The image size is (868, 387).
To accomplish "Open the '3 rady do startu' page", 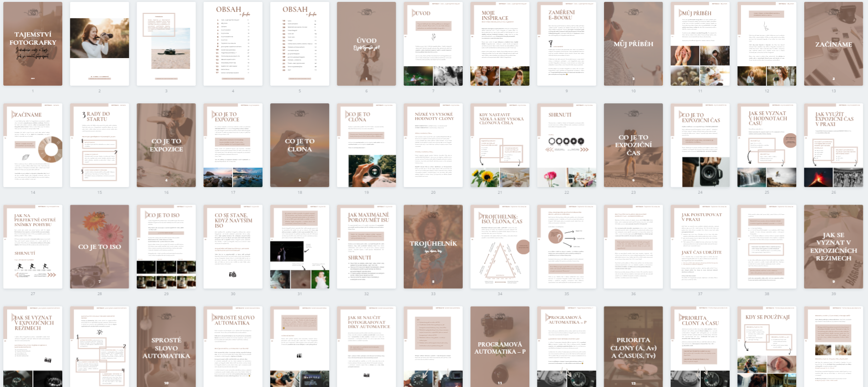I will 99,145.
